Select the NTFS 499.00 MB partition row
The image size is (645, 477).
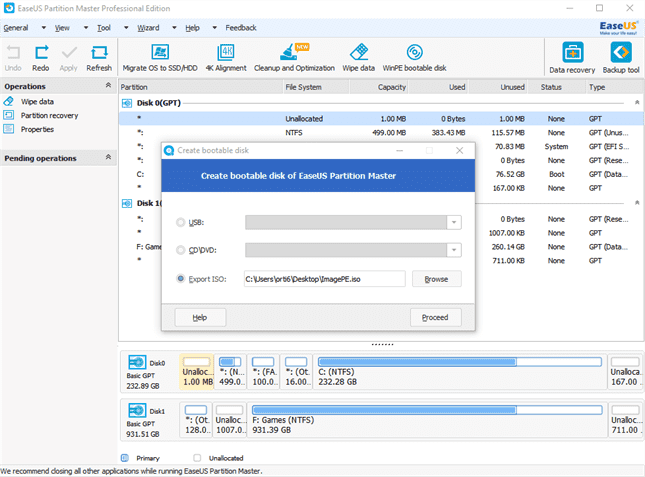point(381,133)
